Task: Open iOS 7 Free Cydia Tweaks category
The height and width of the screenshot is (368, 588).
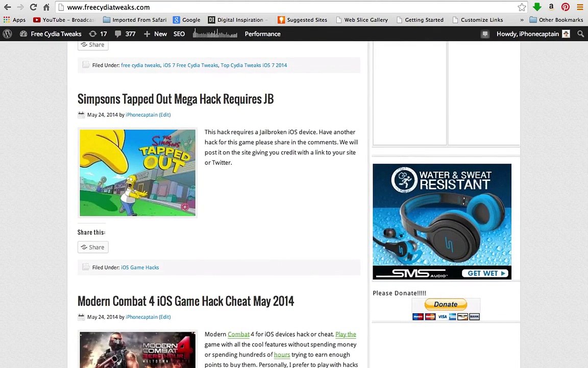Action: point(190,65)
